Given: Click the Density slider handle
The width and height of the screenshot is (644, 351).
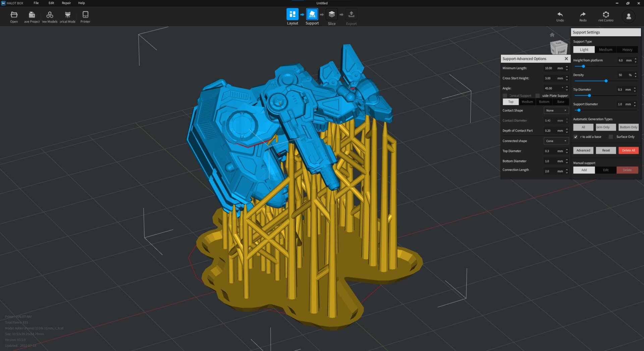Looking at the screenshot, I should coord(606,81).
